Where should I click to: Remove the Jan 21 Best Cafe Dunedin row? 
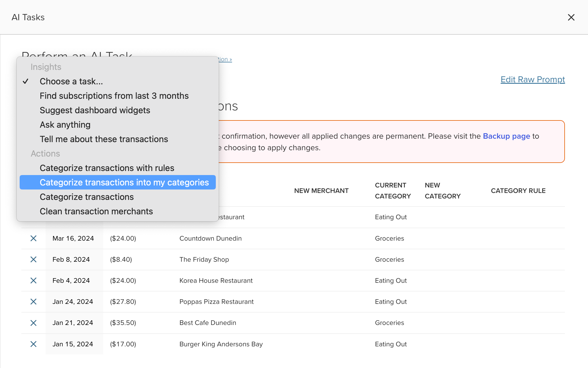[x=33, y=323]
